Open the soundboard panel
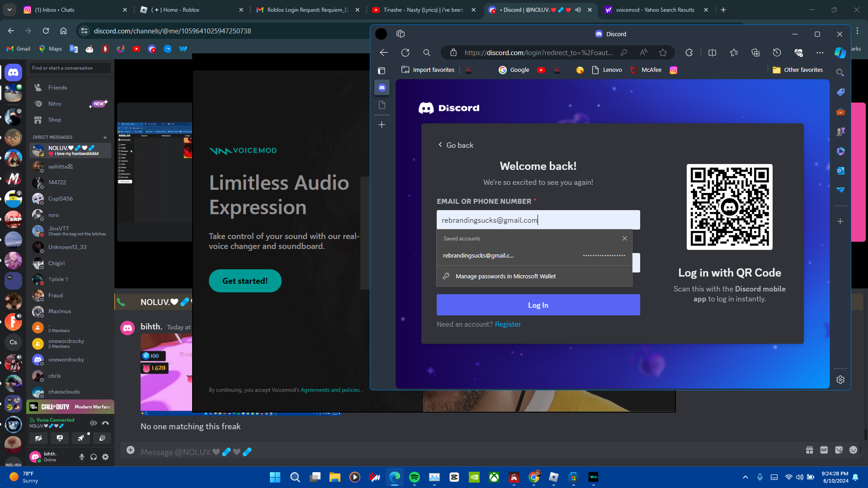The height and width of the screenshot is (488, 868). pos(103,438)
